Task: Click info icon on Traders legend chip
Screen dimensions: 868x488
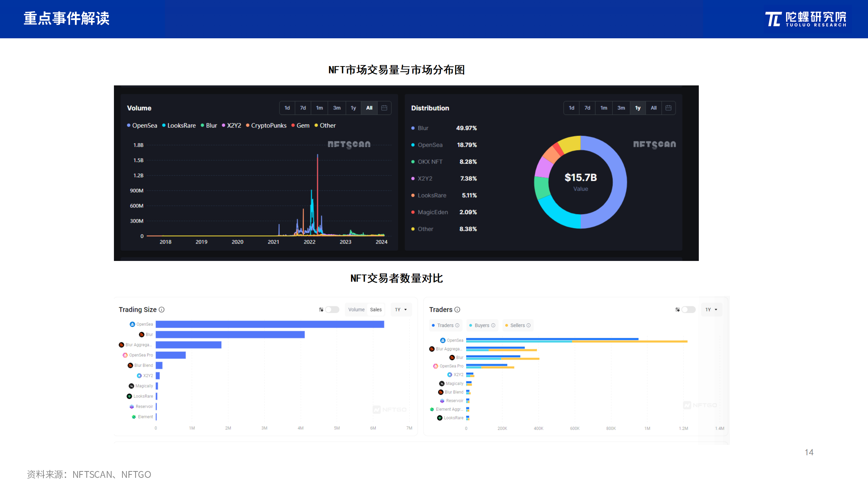Action: (x=457, y=325)
